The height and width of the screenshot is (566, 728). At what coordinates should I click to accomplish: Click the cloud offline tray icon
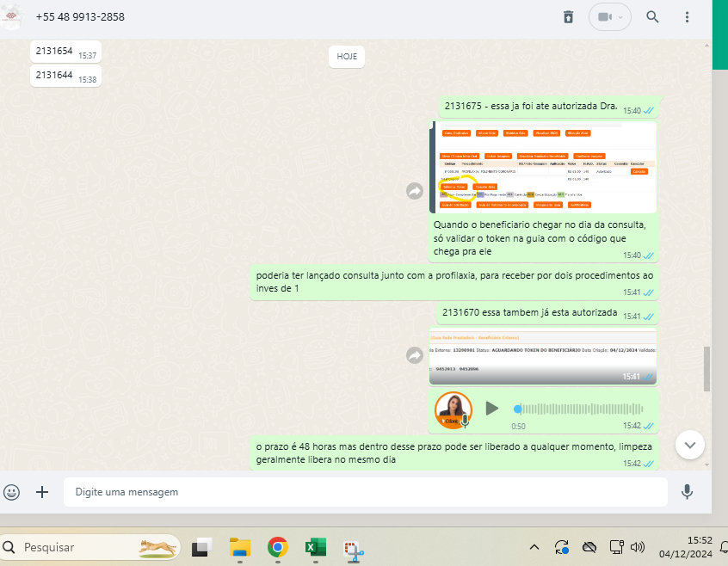coord(589,547)
